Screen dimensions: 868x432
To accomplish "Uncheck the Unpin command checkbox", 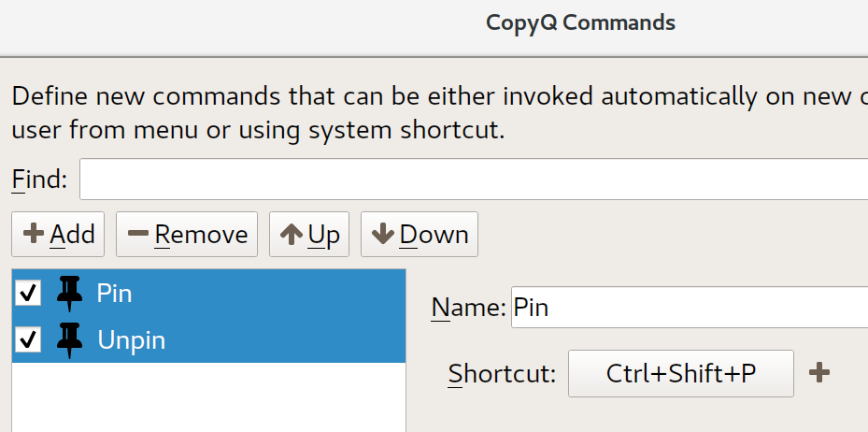I will point(28,339).
